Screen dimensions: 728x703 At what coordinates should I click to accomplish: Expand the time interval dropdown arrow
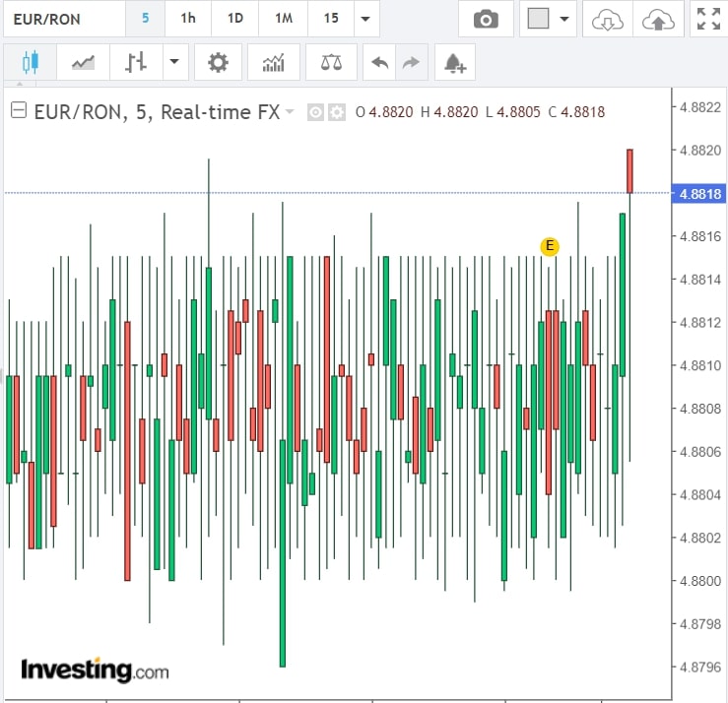pos(365,19)
